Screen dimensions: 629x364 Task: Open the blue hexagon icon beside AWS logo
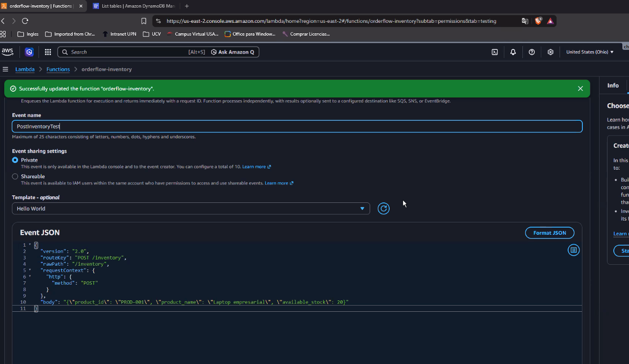(x=29, y=52)
